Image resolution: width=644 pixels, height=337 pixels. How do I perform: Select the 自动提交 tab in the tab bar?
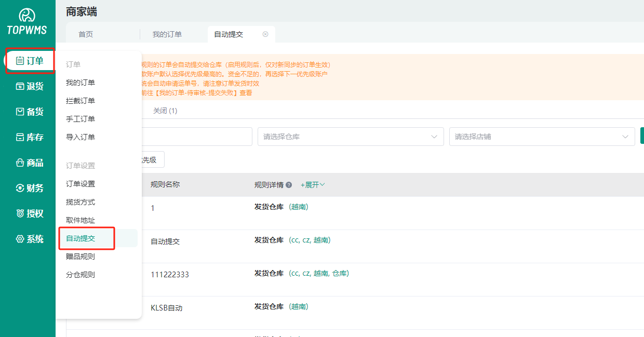point(229,34)
